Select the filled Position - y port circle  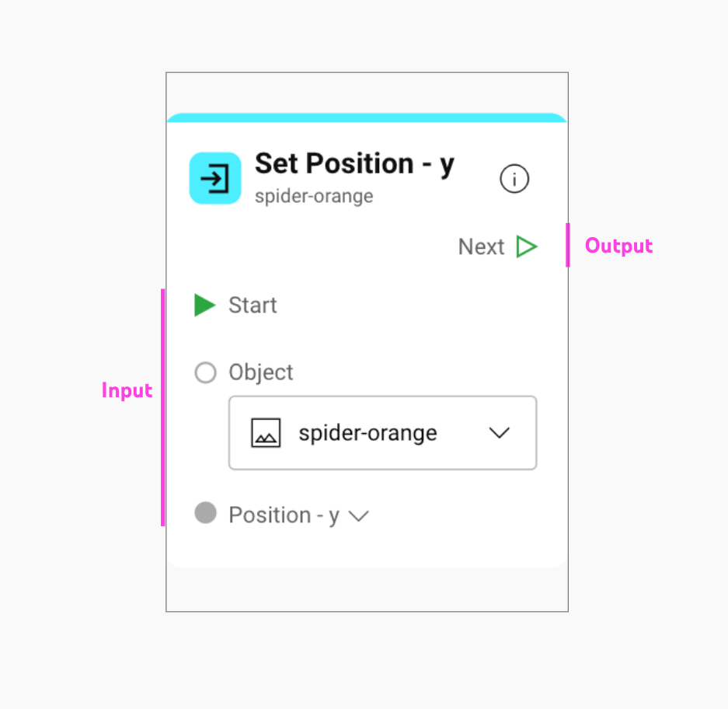tap(205, 513)
